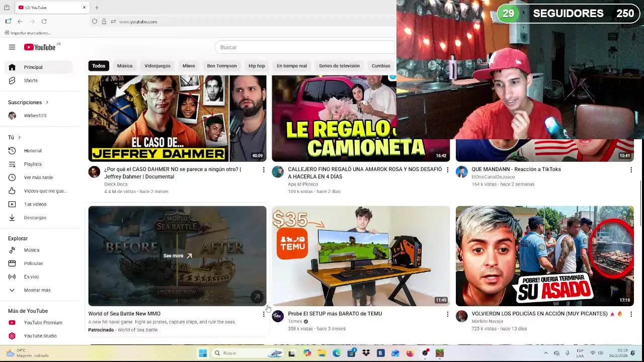Open a new browser tab
644x362 pixels.
click(97, 8)
